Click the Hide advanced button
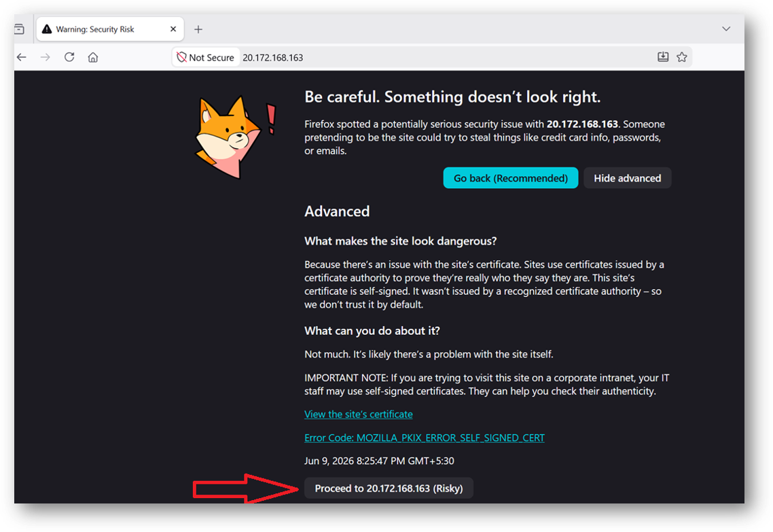 tap(627, 178)
